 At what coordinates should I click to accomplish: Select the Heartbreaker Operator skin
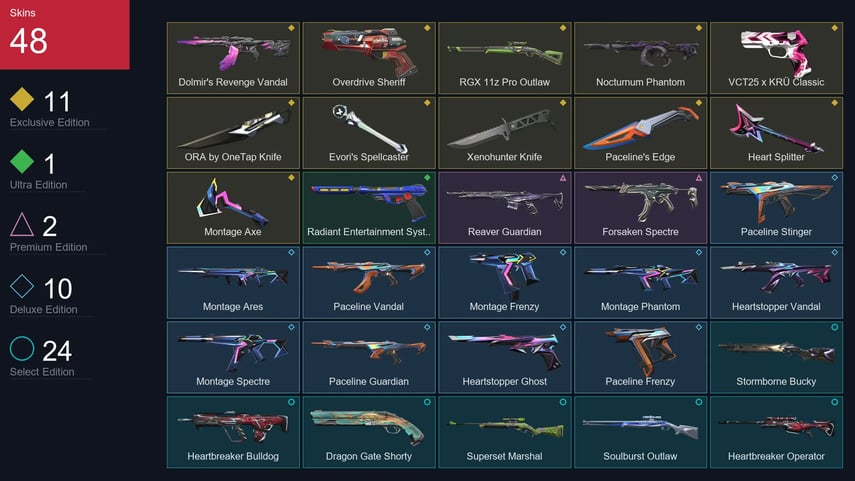[x=776, y=432]
